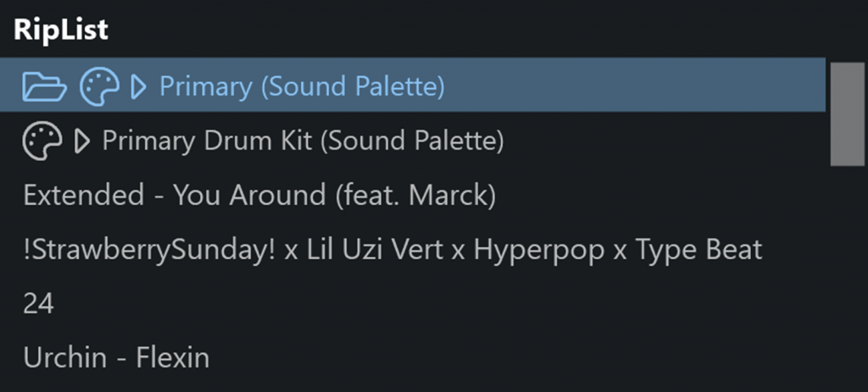Viewport: 868px width, 392px height.
Task: Click the word Flexin in the list
Action: tap(173, 358)
